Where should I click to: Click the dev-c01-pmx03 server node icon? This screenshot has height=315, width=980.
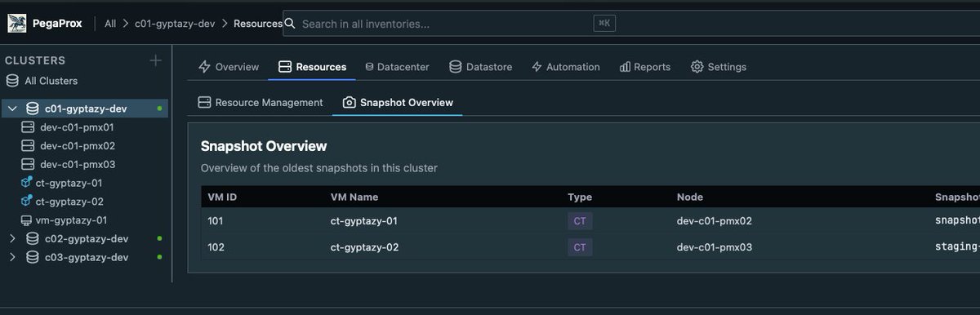click(27, 164)
